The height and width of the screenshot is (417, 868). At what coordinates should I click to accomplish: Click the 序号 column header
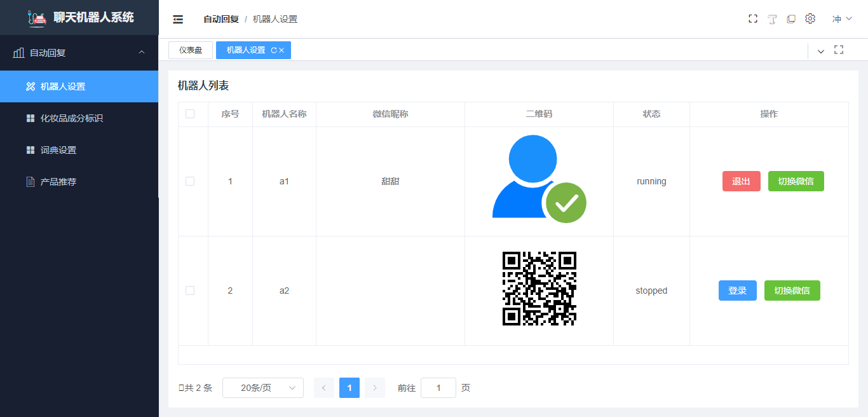pos(230,114)
